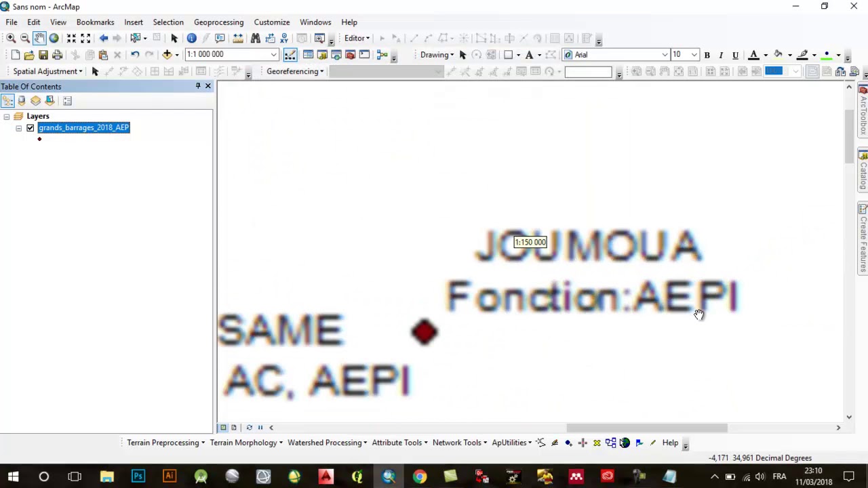The image size is (868, 488).
Task: Collapse the Layers data frame tree
Action: (x=6, y=117)
